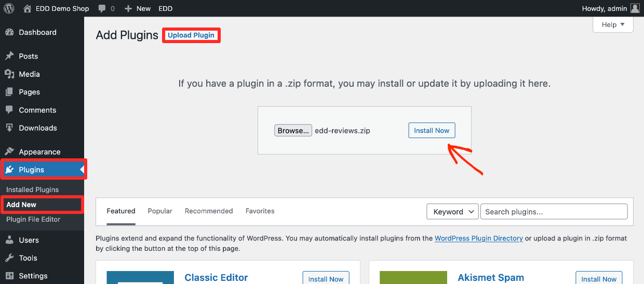Click the WordPress logo icon
644x284 pixels.
9,8
